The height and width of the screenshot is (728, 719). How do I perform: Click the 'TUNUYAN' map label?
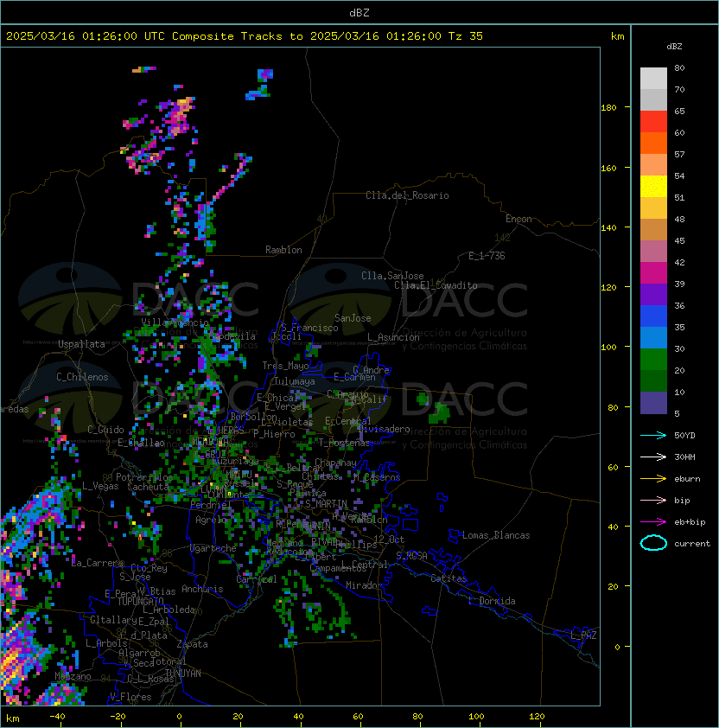pyautogui.click(x=183, y=674)
